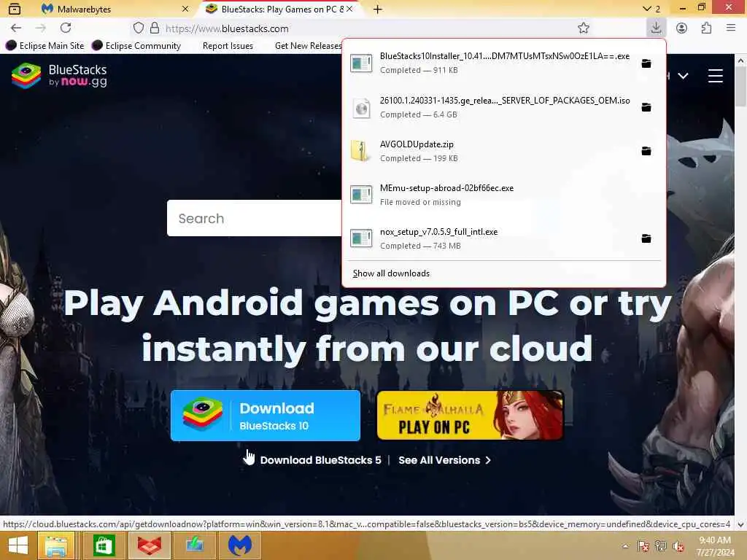The image size is (747, 560).
Task: Open Eclipse Community bookmark
Action: [136, 46]
